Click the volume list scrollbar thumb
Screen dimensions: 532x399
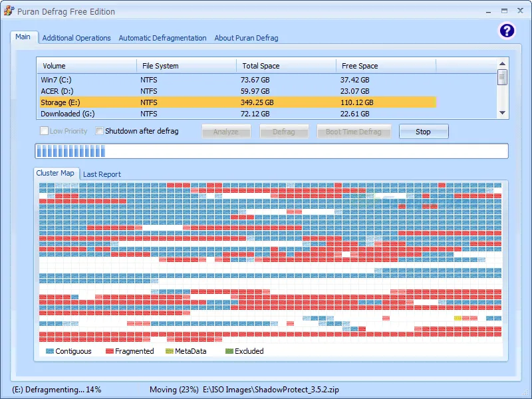click(503, 77)
